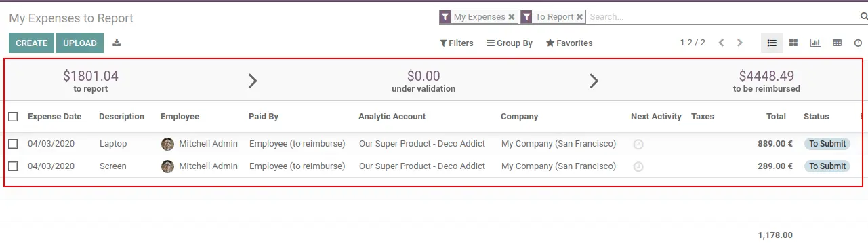Expand the Favorites menu
This screenshot has height=247, width=868.
coord(569,43)
